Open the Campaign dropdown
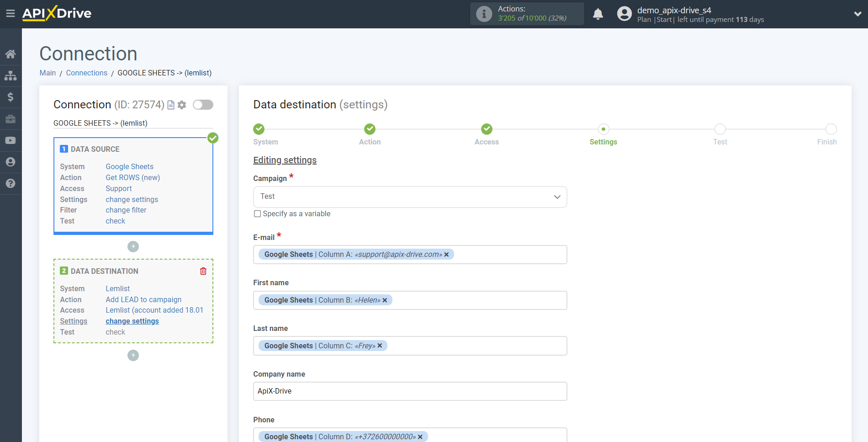The width and height of the screenshot is (868, 442). pos(410,197)
